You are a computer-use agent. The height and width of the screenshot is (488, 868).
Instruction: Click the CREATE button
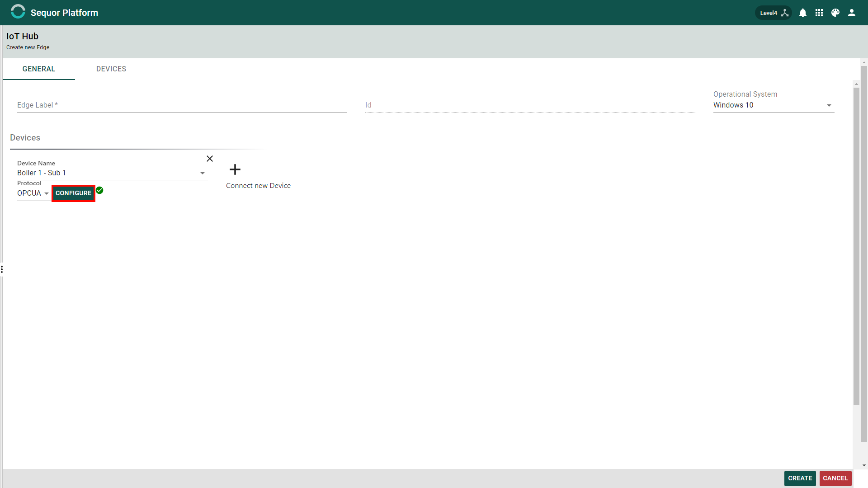[x=800, y=478]
